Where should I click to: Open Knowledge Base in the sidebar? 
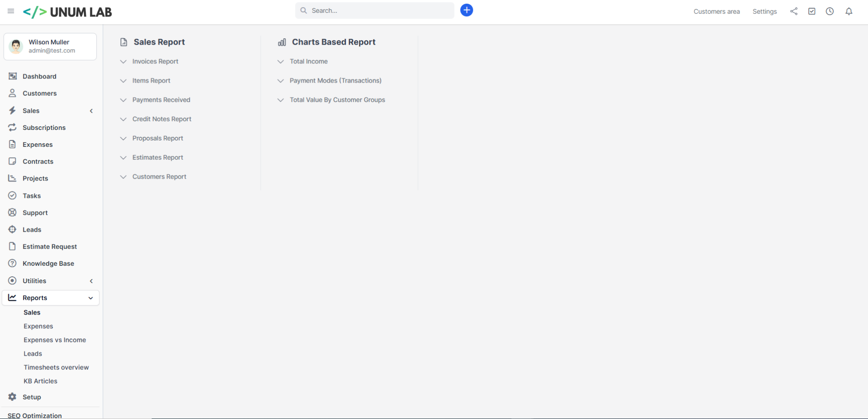point(48,263)
